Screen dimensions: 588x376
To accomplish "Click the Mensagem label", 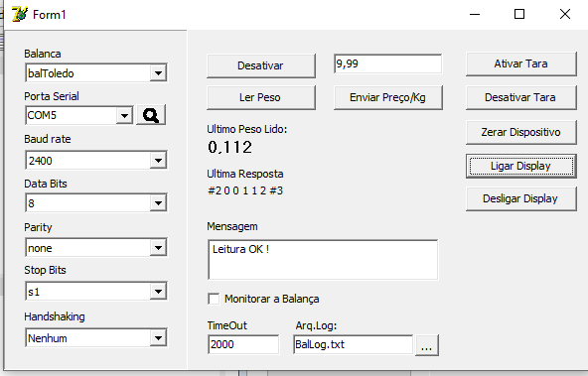I will pos(232,226).
